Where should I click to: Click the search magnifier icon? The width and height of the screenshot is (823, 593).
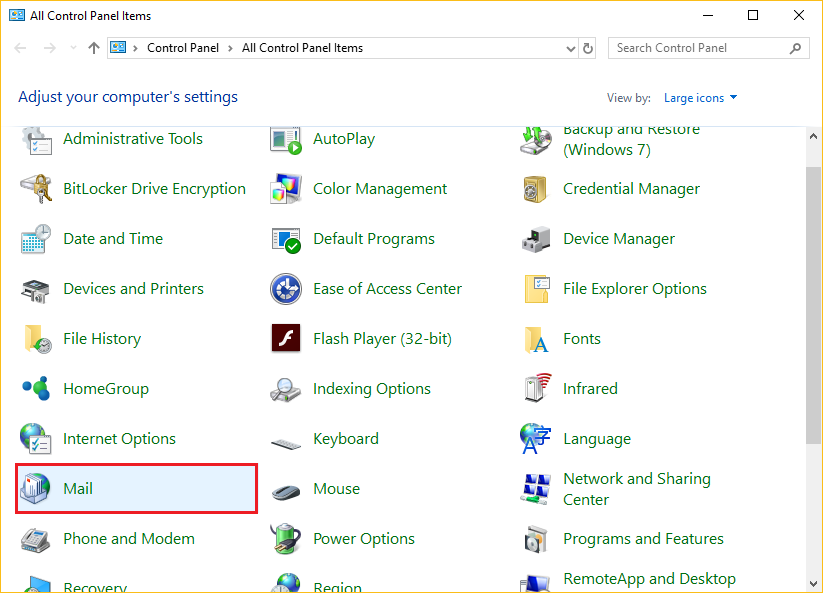click(x=795, y=48)
